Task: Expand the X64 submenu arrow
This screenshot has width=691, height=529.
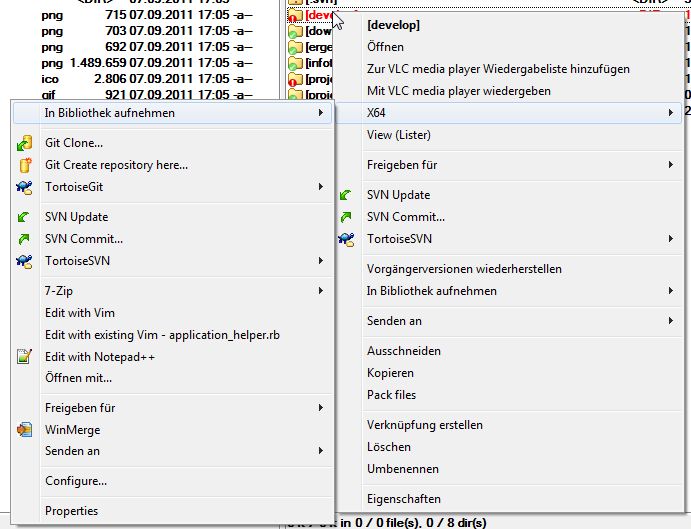Action: 671,113
